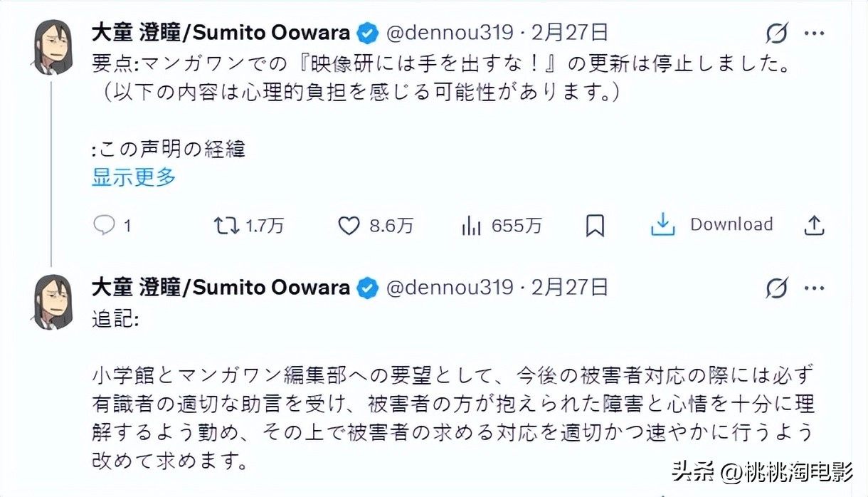Like the tweet with 8.6万 likes

[x=349, y=225]
